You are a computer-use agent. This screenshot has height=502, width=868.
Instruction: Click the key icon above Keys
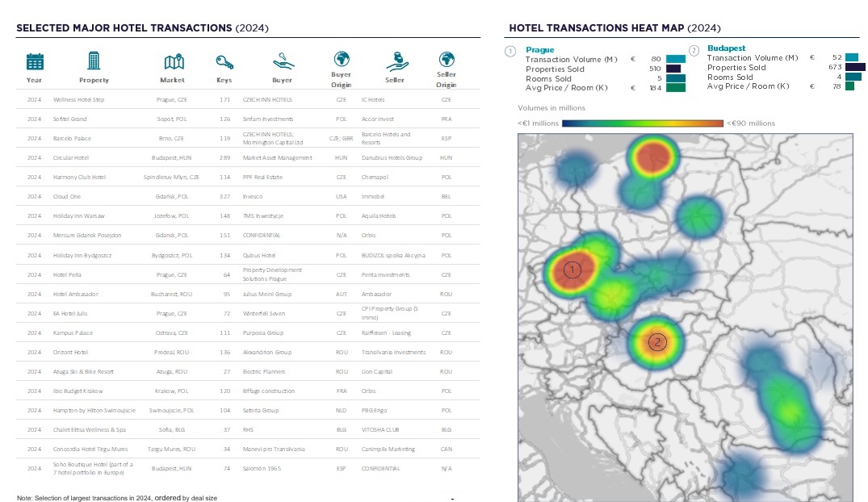(224, 62)
